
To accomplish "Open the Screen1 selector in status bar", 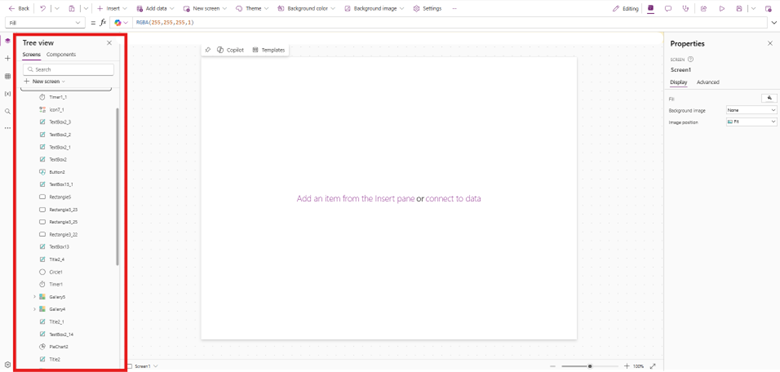I will 143,366.
